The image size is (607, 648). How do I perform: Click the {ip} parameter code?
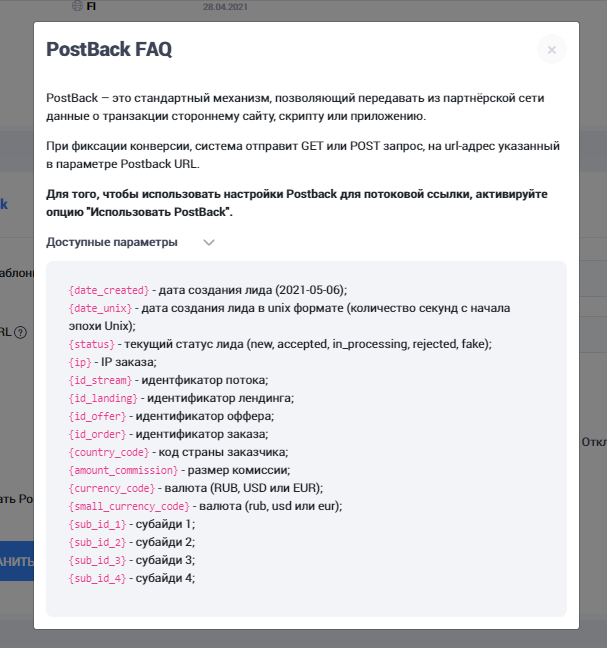coord(80,361)
